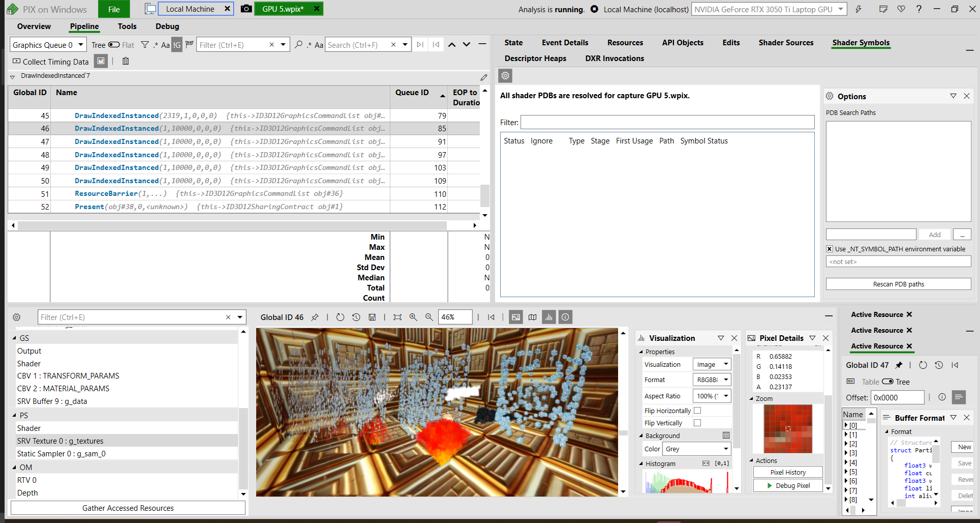Open the GPU selector dropdown for NVIDIA GeForce

click(x=769, y=9)
